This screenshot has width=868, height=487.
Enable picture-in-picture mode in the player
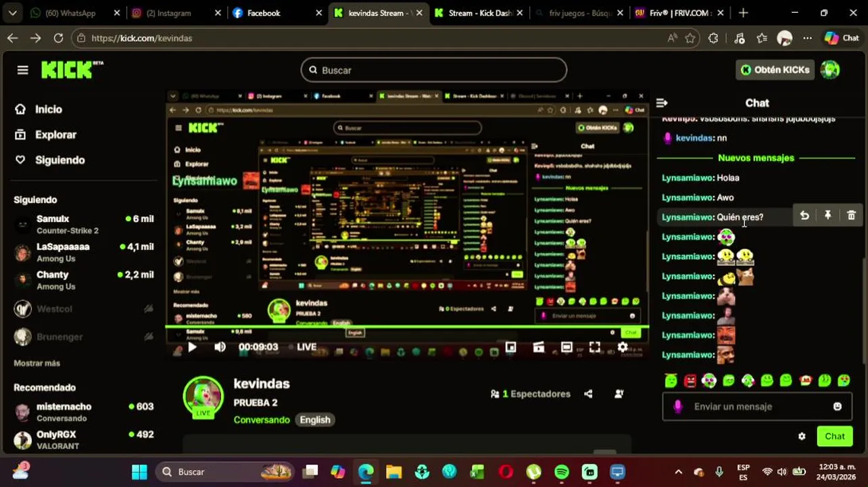510,347
